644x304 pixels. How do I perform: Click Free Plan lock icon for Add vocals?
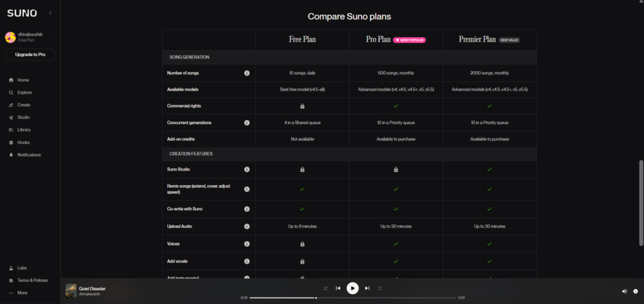tap(303, 261)
